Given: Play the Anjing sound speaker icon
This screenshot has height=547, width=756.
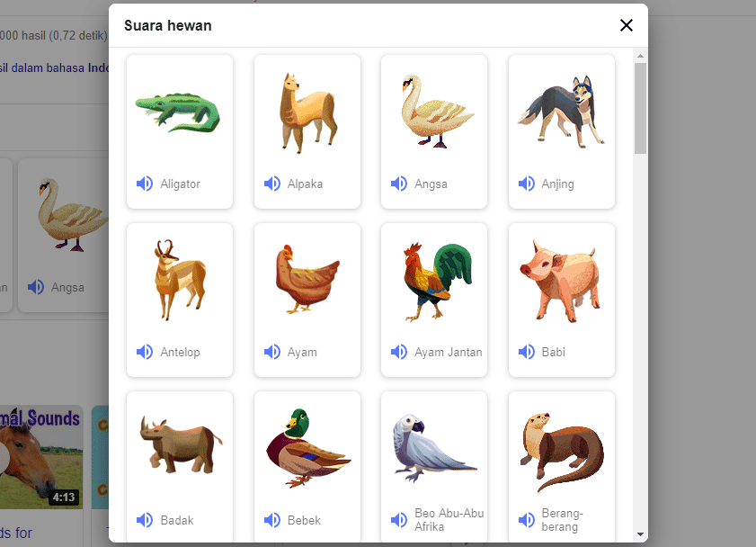Looking at the screenshot, I should 527,184.
